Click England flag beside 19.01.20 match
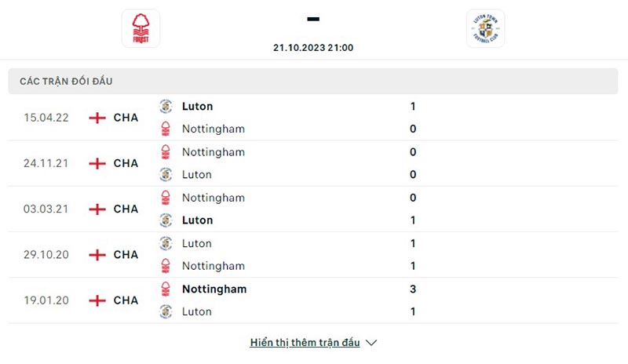 click(97, 300)
